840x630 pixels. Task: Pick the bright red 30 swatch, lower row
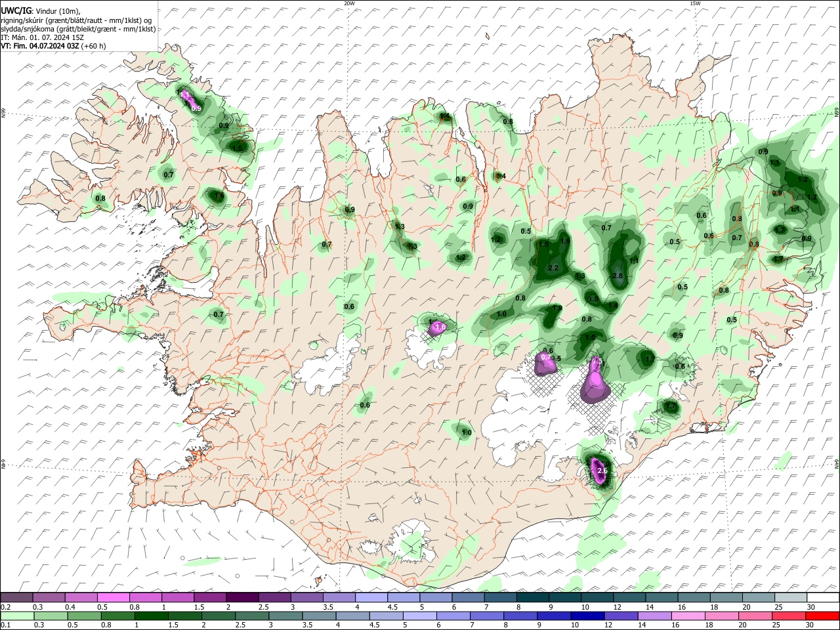822,616
